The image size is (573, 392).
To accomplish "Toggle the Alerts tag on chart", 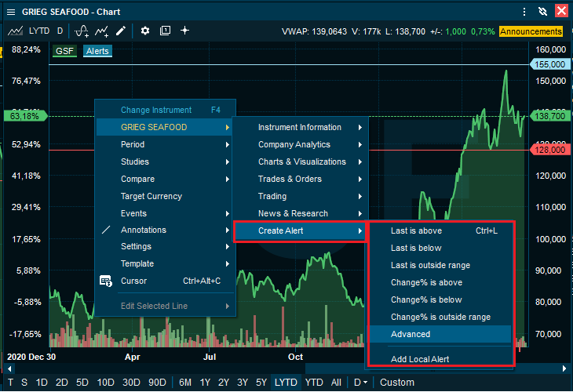I will 97,51.
